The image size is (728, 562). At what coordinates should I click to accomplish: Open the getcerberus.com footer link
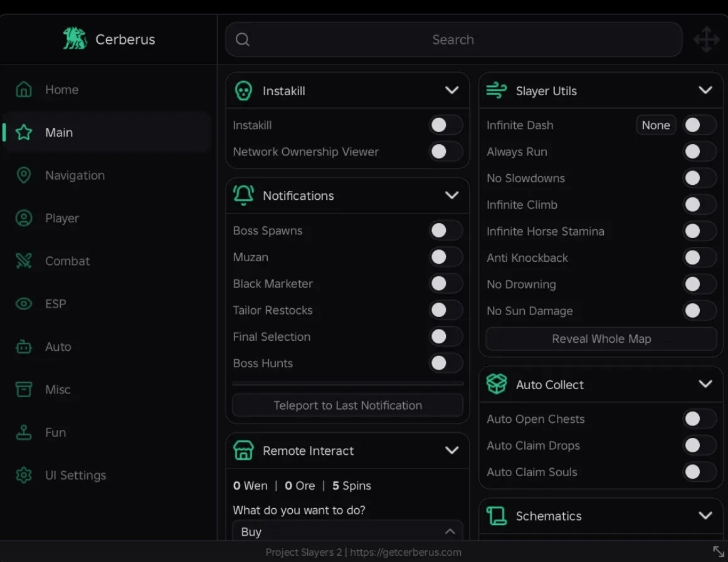tap(405, 552)
